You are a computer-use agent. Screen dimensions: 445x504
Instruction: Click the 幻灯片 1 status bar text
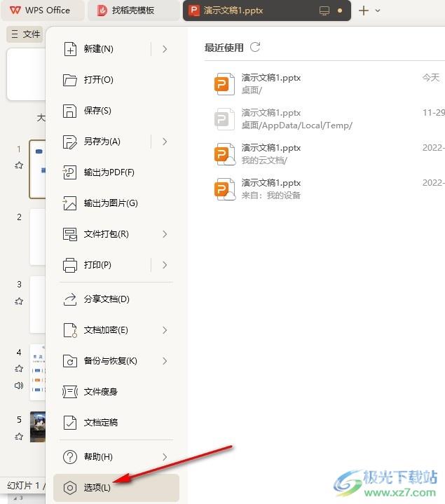(25, 485)
